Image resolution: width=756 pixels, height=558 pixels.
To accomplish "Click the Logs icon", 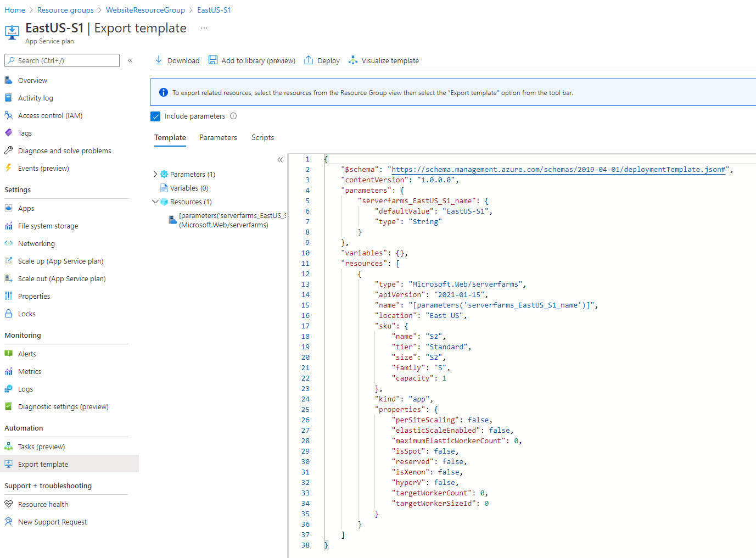I will (9, 389).
